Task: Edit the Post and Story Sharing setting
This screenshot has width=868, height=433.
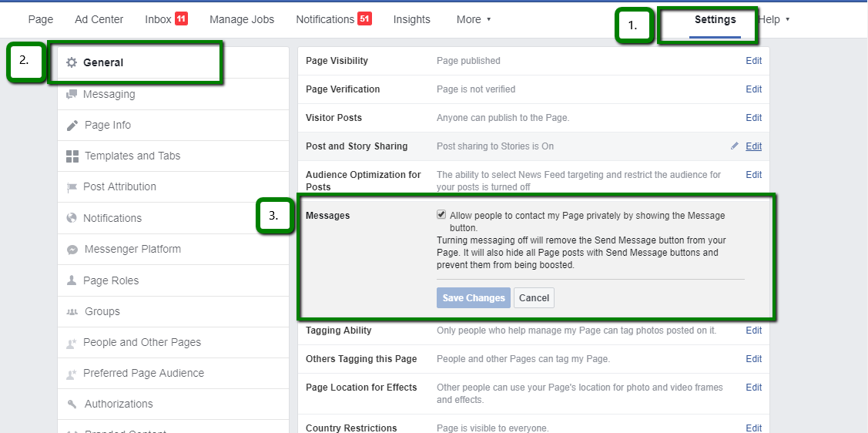Action: pos(753,146)
